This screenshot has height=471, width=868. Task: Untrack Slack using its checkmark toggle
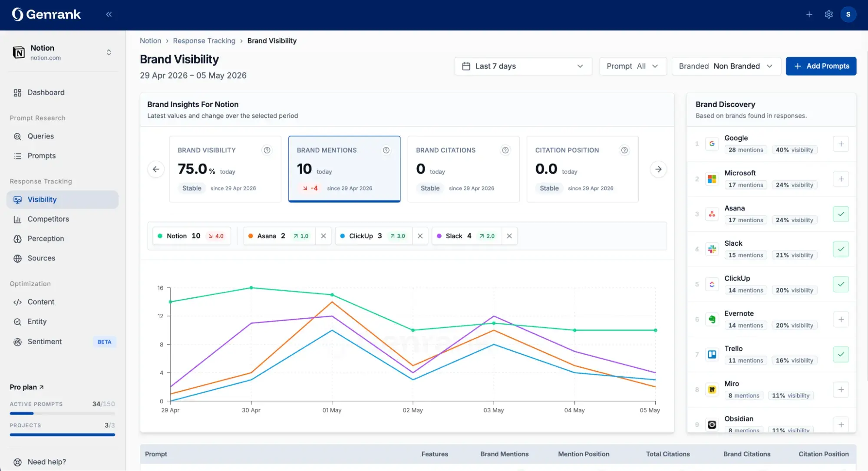841,249
